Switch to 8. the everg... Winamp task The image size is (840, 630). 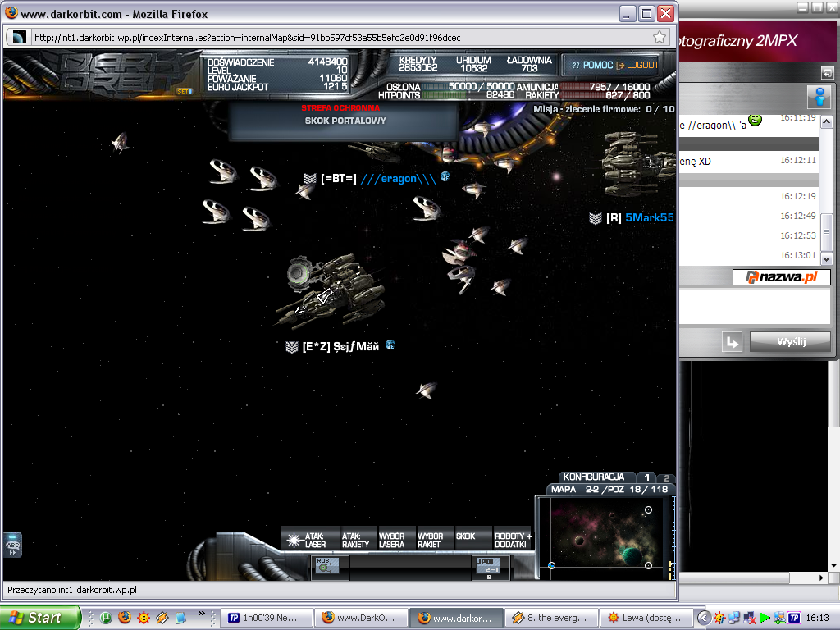pos(551,618)
